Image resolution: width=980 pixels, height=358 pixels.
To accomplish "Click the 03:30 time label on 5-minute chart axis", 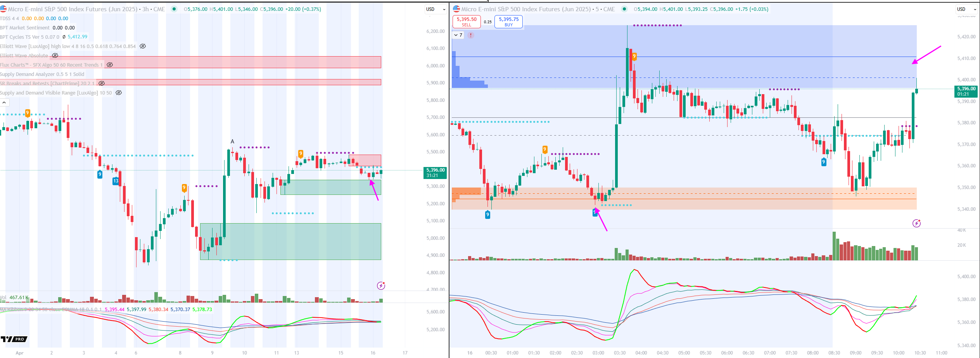I will point(620,353).
